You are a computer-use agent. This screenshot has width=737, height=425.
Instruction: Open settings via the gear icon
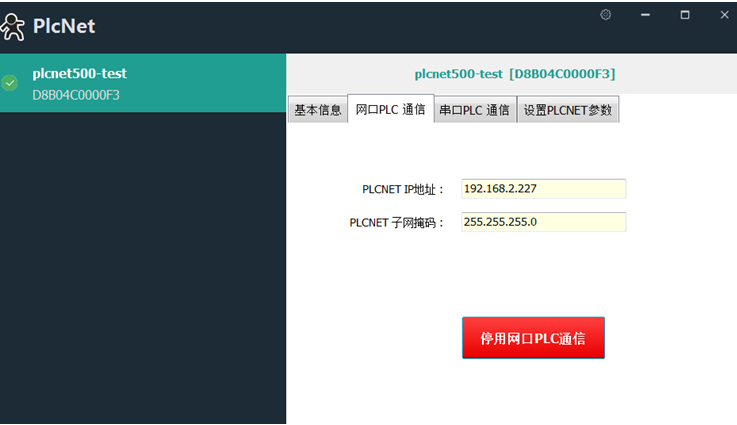pos(605,15)
